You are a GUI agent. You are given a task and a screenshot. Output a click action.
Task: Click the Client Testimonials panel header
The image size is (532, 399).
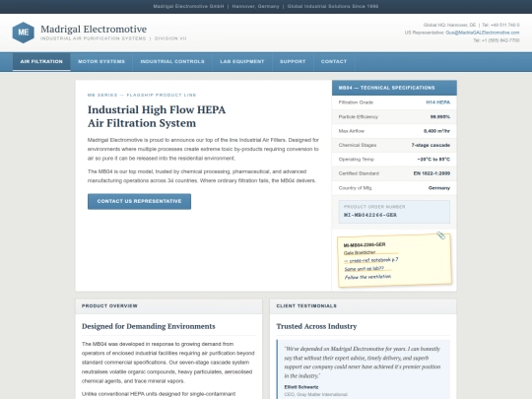coord(363,306)
